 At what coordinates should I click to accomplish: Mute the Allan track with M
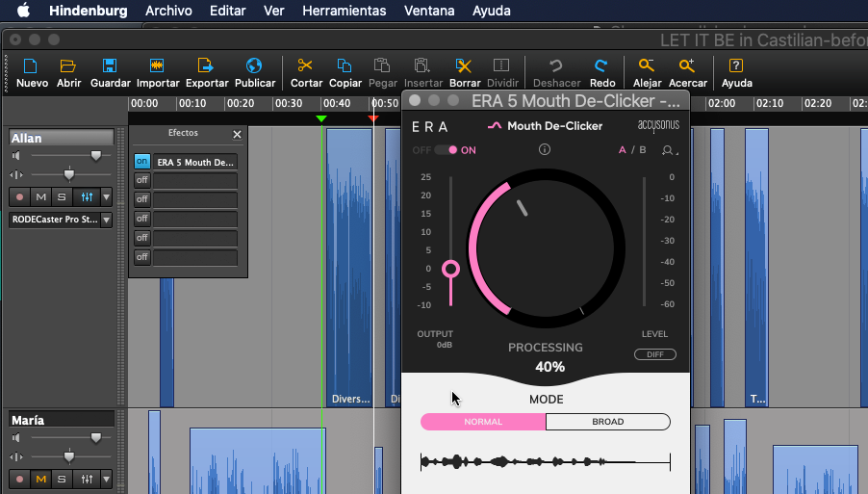click(41, 196)
